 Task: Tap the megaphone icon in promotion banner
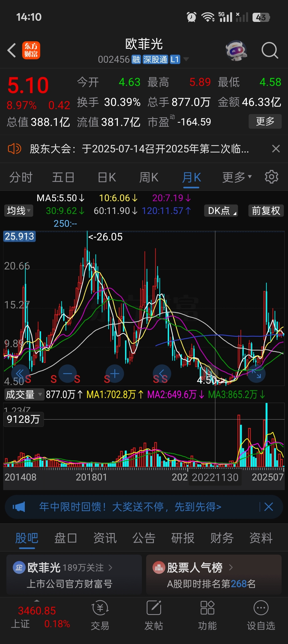pos(19,507)
